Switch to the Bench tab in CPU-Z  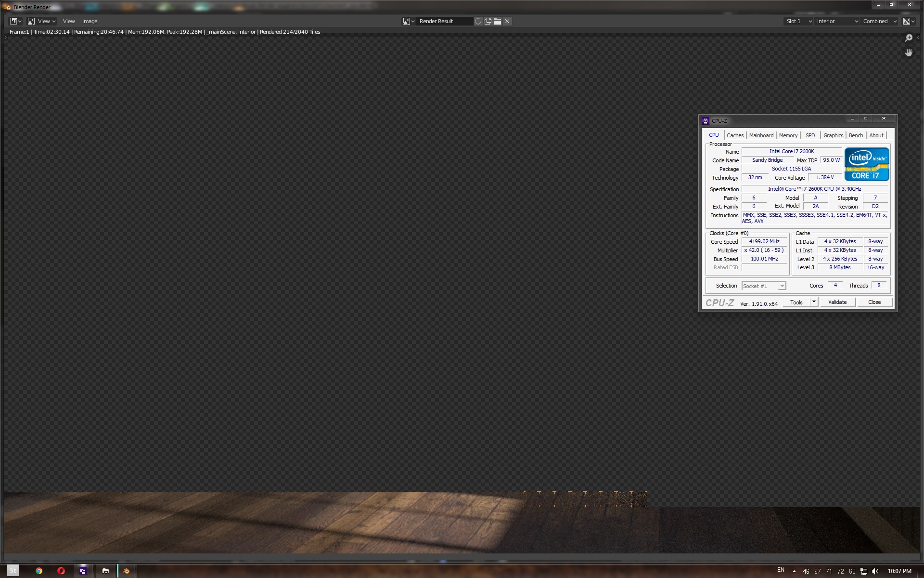(855, 135)
